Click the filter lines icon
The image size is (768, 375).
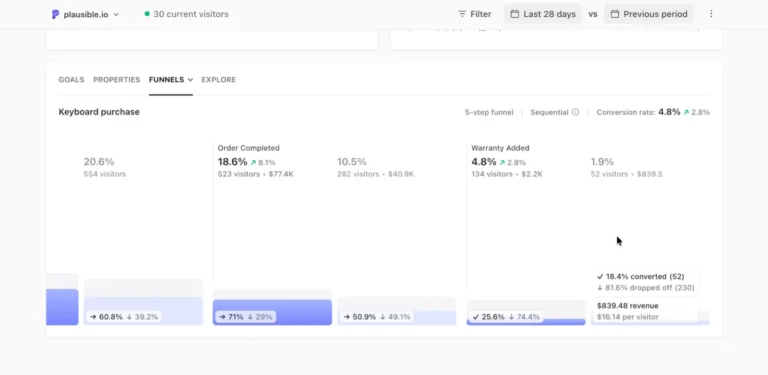click(462, 14)
